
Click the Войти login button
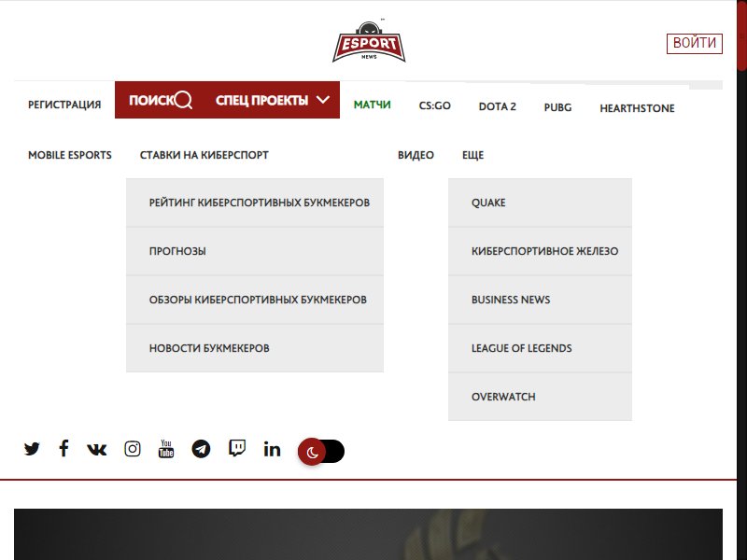pos(695,43)
